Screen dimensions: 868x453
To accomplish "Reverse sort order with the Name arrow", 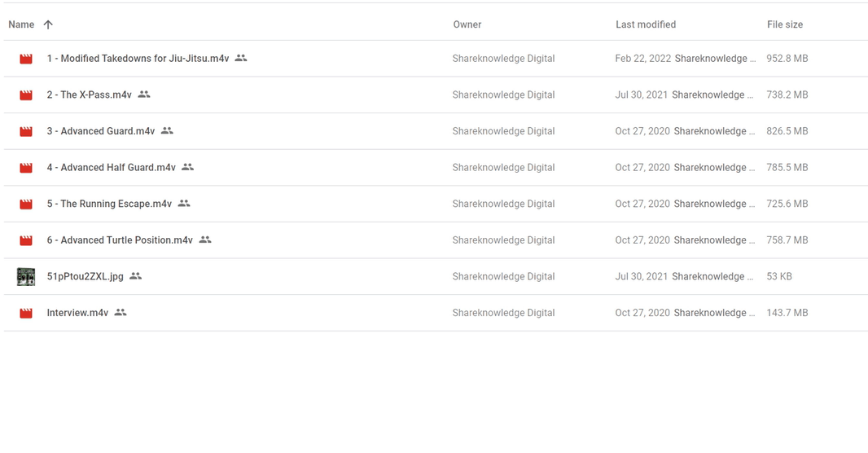I will point(48,24).
